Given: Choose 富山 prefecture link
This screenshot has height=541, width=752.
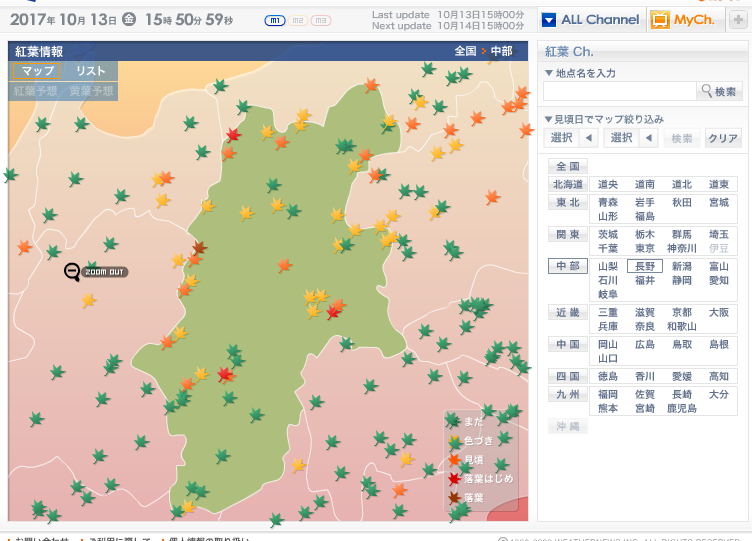Looking at the screenshot, I should [x=718, y=266].
